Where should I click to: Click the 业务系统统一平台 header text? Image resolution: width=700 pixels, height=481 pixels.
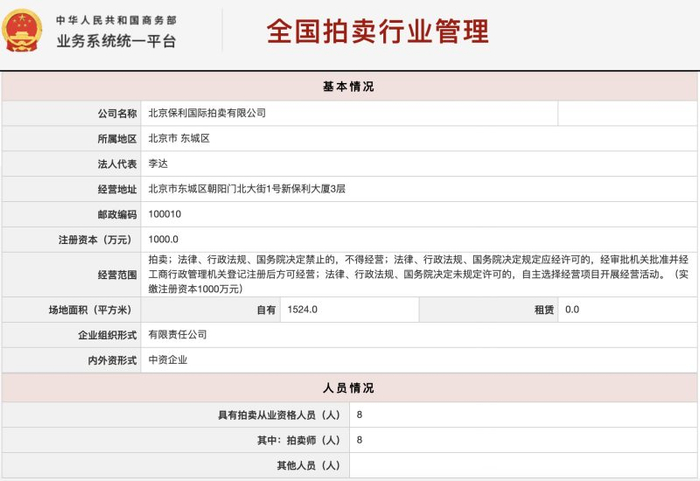[x=116, y=41]
